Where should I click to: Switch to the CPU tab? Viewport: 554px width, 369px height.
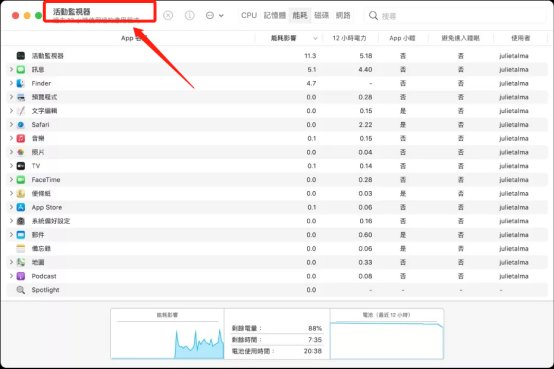(x=249, y=16)
